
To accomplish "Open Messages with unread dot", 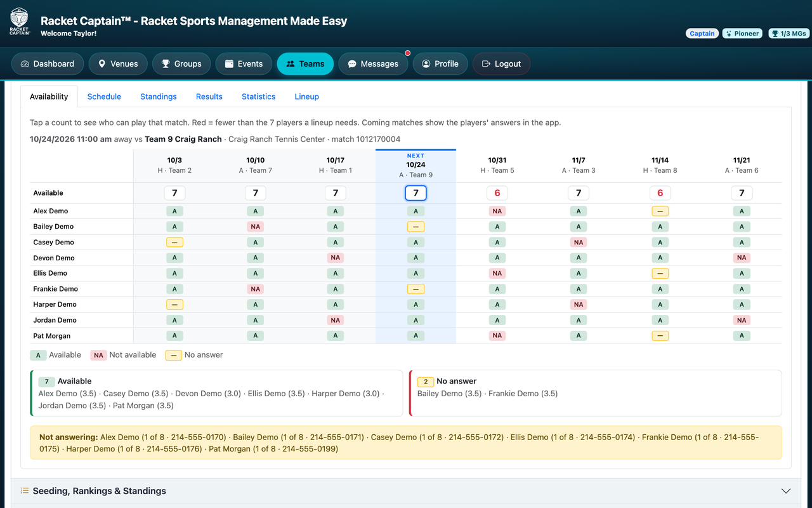I will coord(373,63).
